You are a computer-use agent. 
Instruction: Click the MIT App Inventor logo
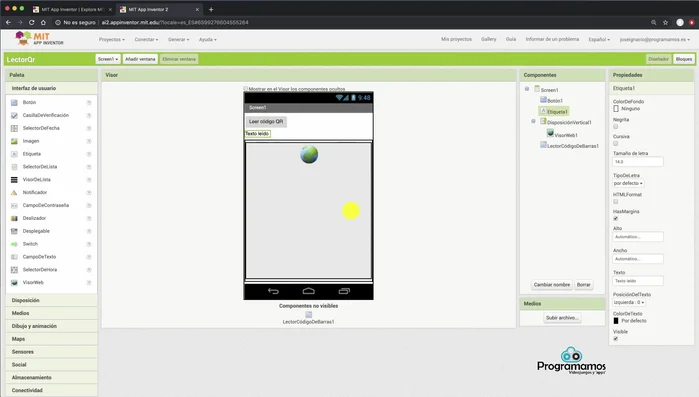click(x=39, y=39)
